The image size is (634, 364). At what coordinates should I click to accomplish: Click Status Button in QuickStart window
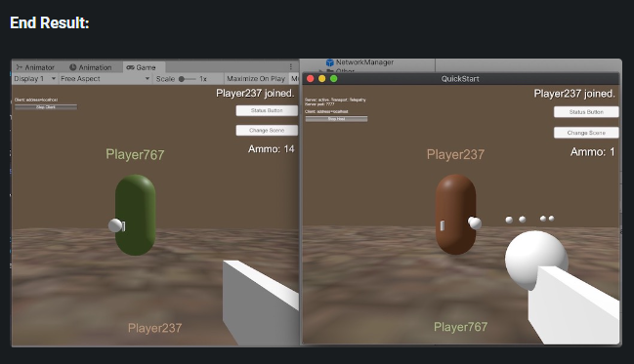(586, 112)
